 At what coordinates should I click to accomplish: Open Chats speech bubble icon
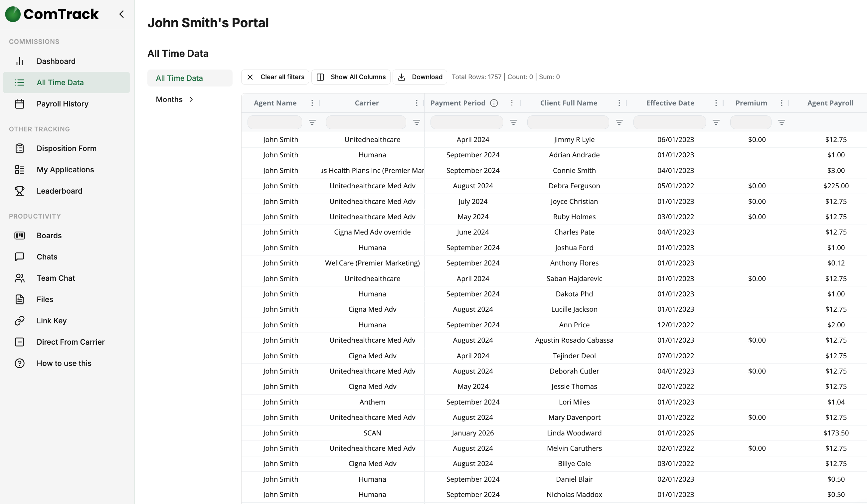pos(20,257)
